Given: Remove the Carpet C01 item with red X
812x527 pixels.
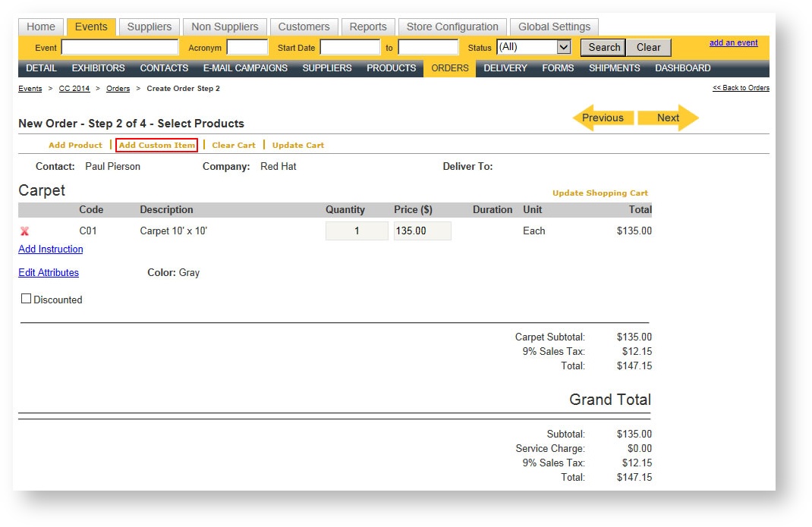Looking at the screenshot, I should (24, 231).
